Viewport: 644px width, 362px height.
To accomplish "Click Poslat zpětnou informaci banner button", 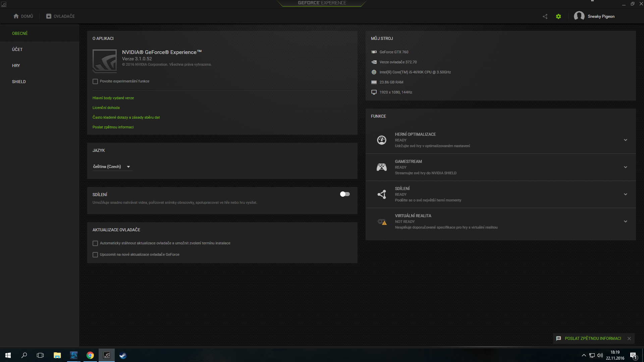I will (593, 339).
